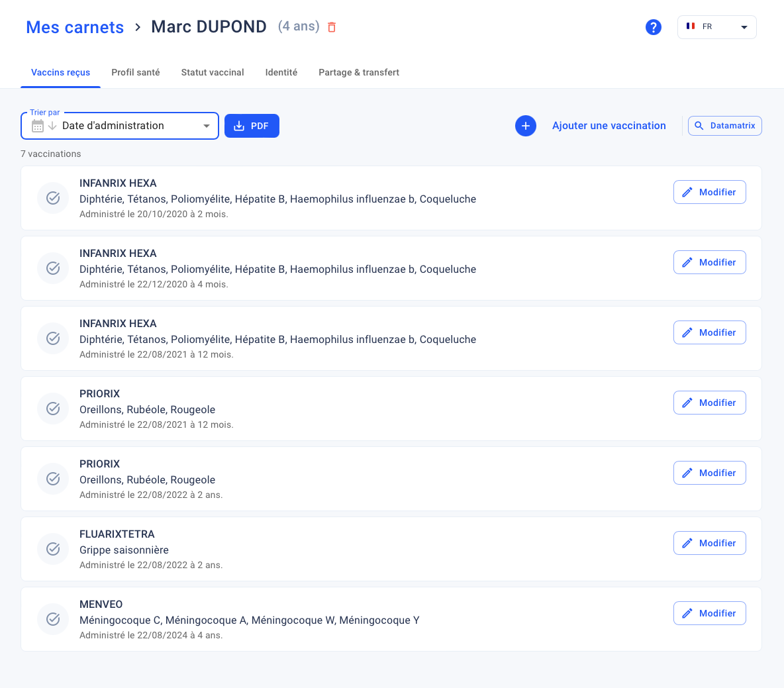Screen dimensions: 784x688
Task: Download the PDF of vaccinations
Action: tap(252, 126)
